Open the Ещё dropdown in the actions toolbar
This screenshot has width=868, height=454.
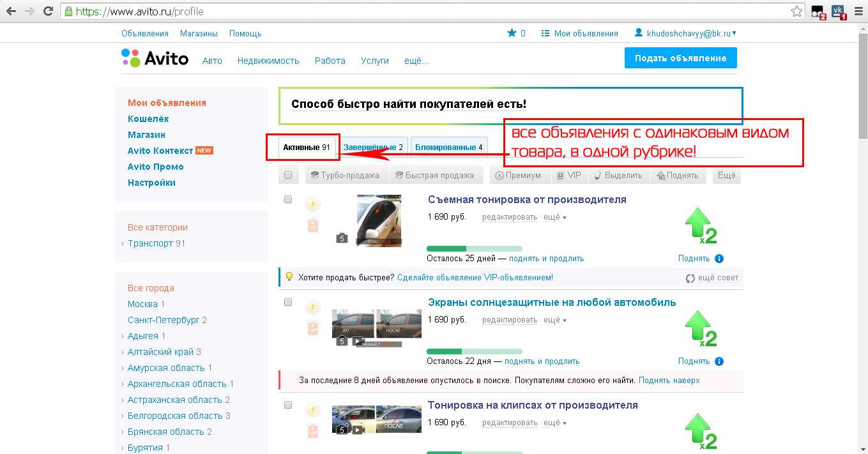(x=726, y=175)
